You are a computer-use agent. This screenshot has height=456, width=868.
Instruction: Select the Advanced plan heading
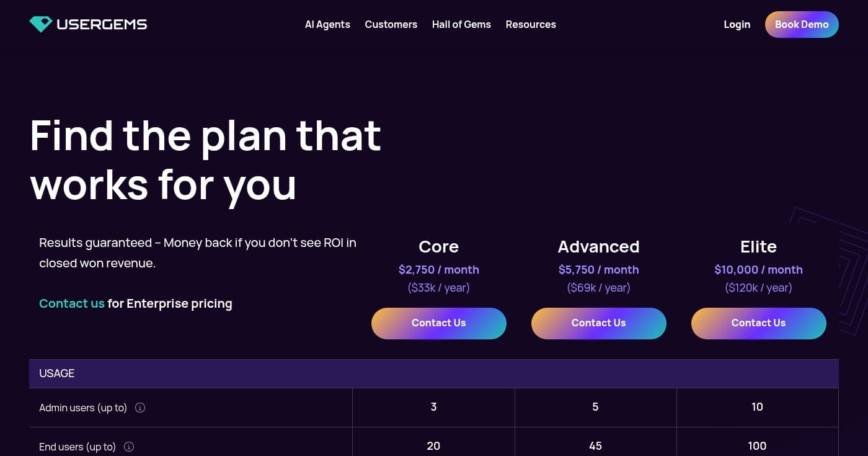(x=598, y=246)
